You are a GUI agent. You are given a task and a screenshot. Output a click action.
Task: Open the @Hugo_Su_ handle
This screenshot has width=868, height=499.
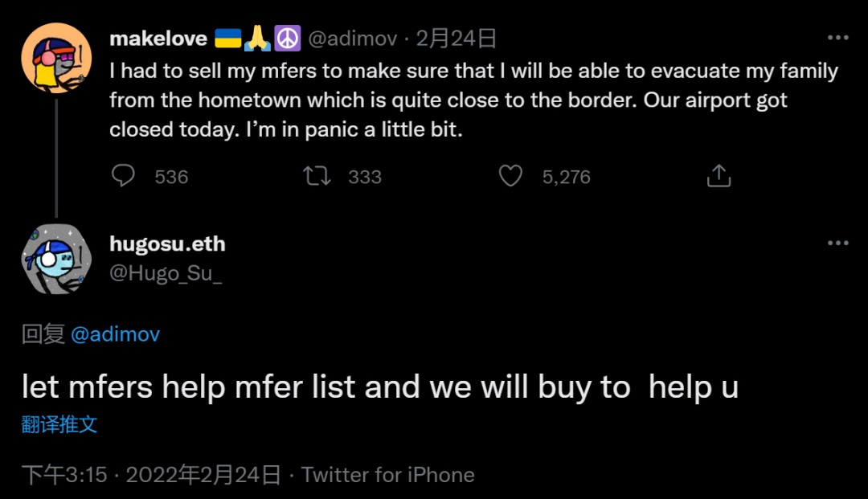click(x=166, y=273)
